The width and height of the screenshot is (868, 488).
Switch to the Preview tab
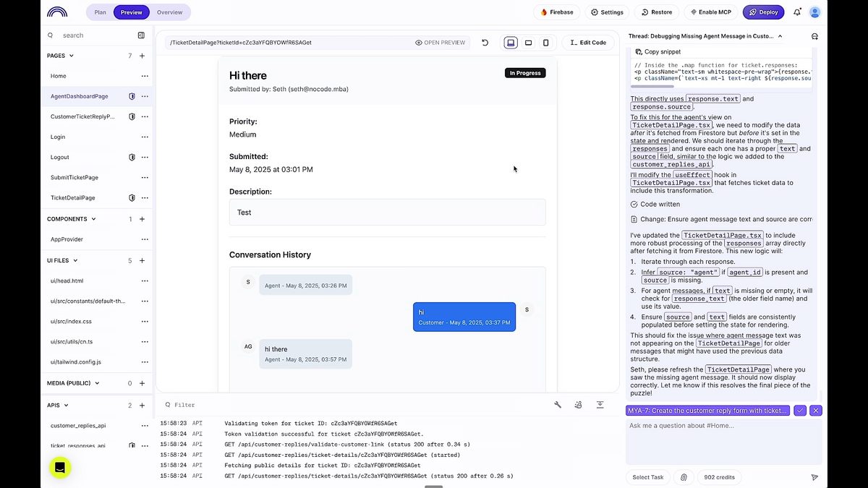click(132, 12)
